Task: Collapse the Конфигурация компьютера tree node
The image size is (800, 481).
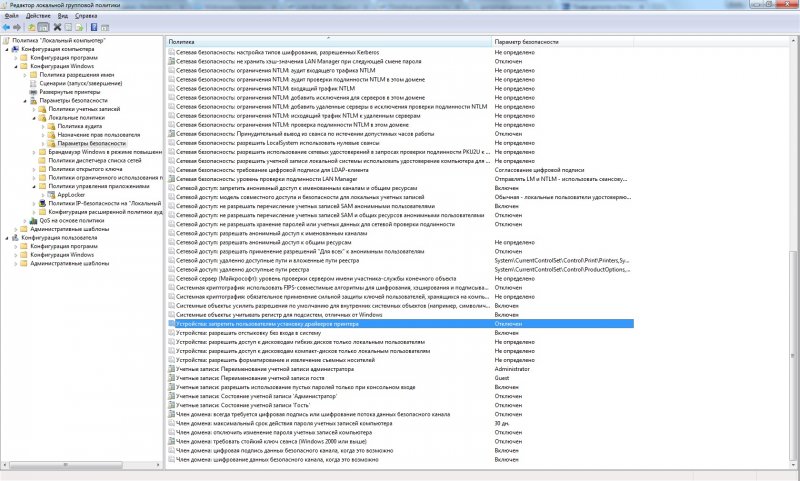Action: click(7, 49)
